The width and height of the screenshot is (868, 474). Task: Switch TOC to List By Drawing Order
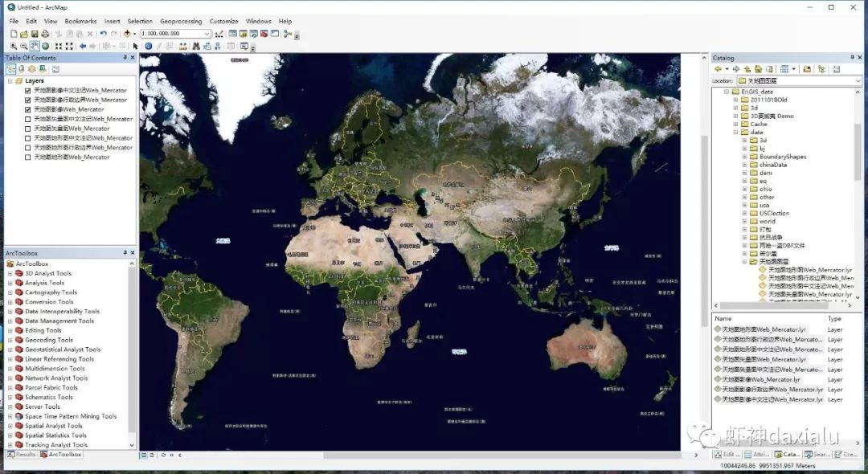(10, 69)
